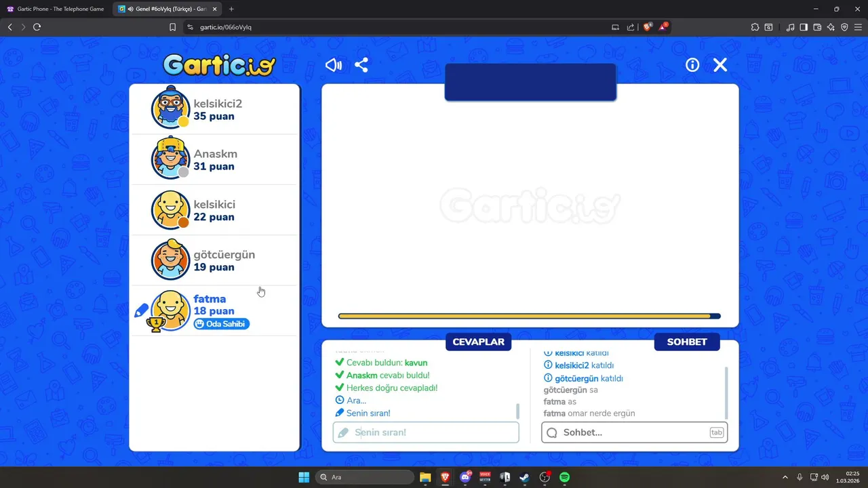Click the taskbar Ara search box
This screenshot has width=868, height=488.
point(366,477)
